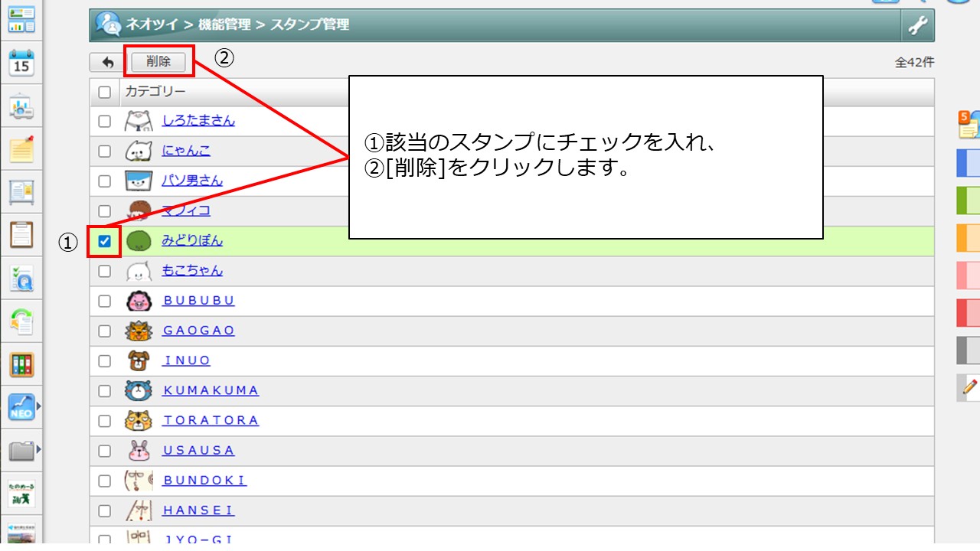Expand the arrow beside the folder icon
Image resolution: width=980 pixels, height=551 pixels.
(x=38, y=450)
